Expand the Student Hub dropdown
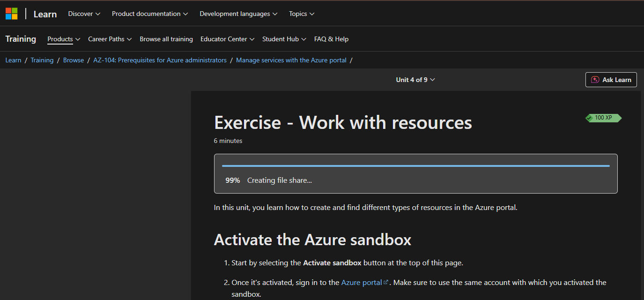 click(284, 39)
